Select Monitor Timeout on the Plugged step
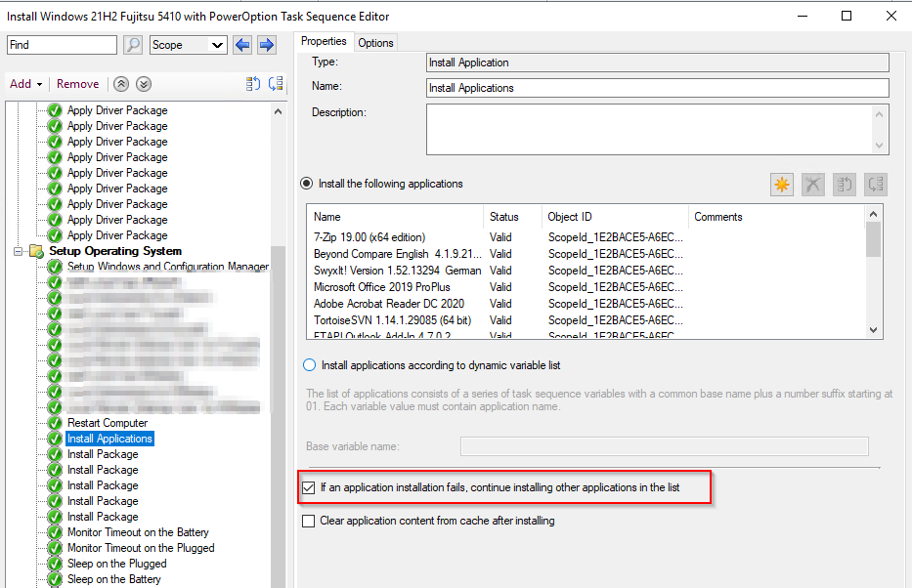Image resolution: width=912 pixels, height=588 pixels. pyautogui.click(x=141, y=548)
